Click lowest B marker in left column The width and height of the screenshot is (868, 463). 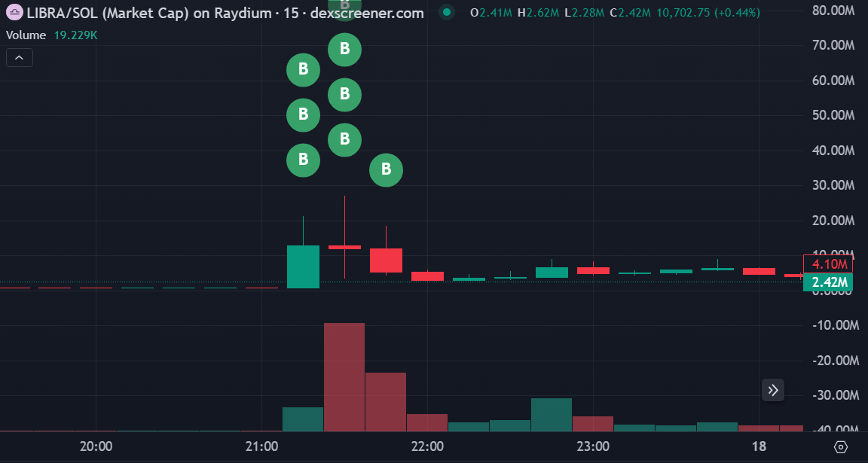tap(303, 160)
